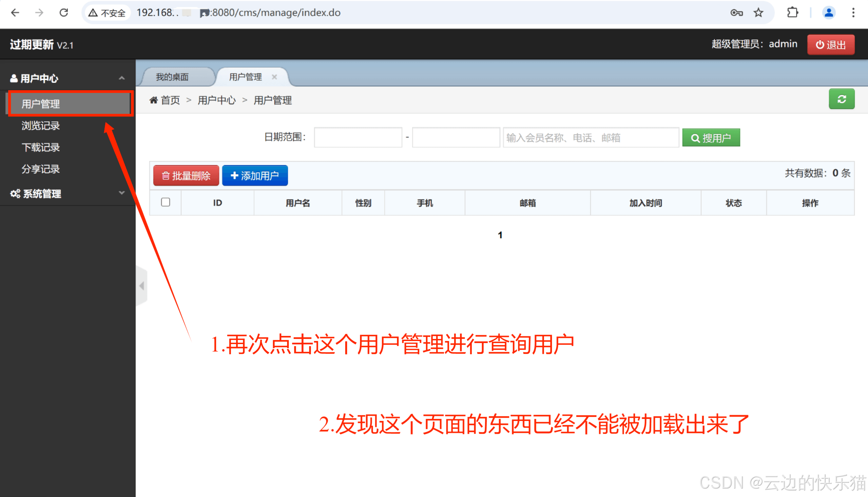Click the 用户名 column header
Image resolution: width=868 pixels, height=497 pixels.
(298, 203)
